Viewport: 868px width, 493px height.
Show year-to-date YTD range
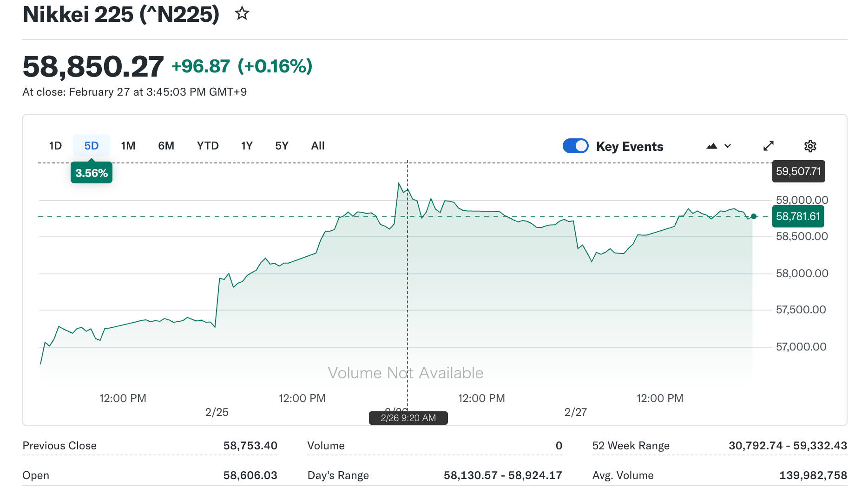click(x=208, y=146)
